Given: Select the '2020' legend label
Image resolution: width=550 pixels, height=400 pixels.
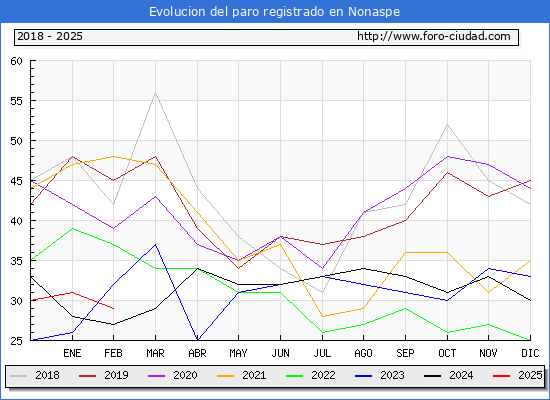Looking at the screenshot, I should [x=185, y=375].
